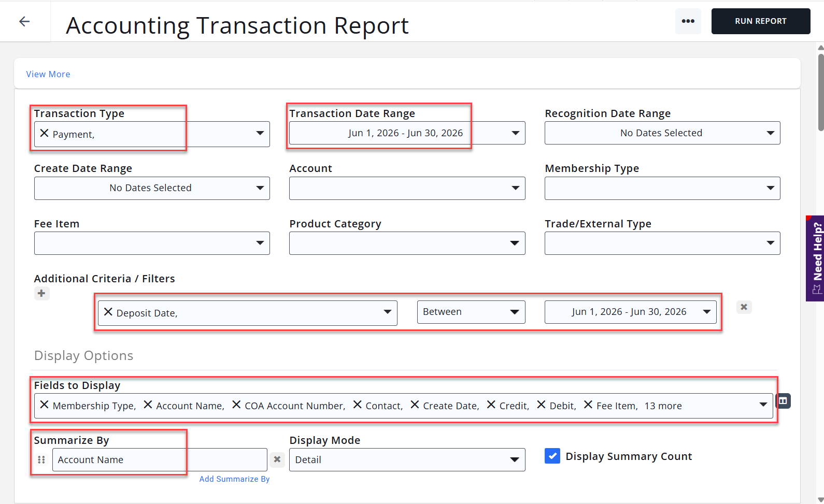Open the Fee Item dropdown
The image size is (824, 504).
tap(152, 243)
